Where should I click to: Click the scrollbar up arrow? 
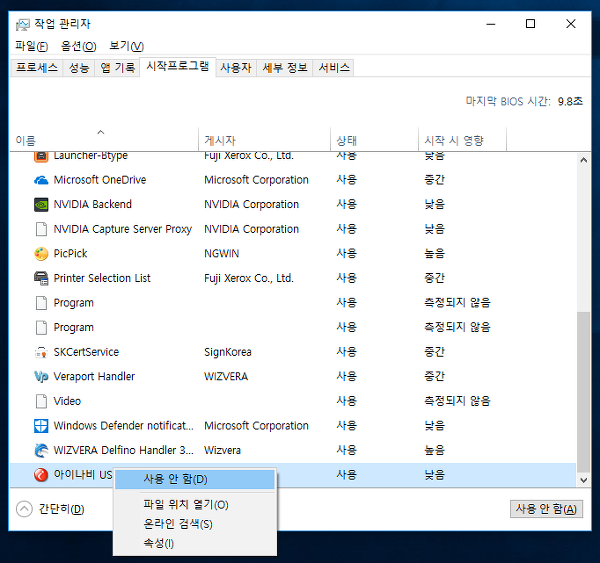click(x=584, y=160)
